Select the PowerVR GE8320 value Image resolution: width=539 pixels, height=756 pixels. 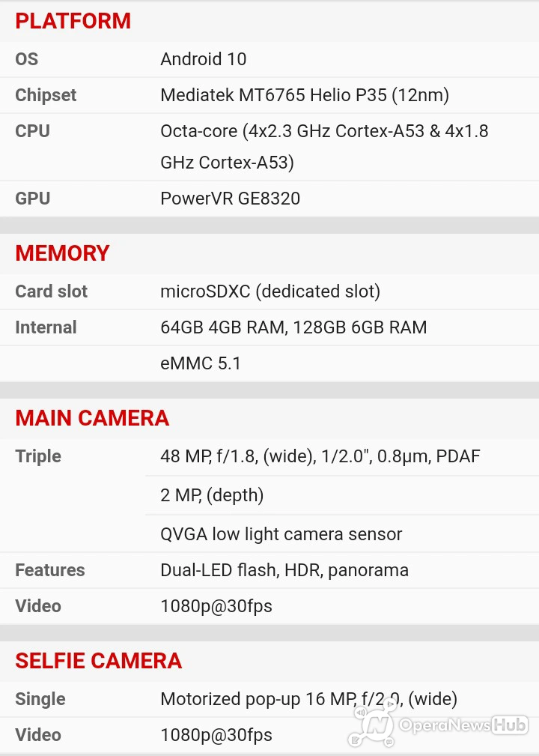[x=231, y=199]
